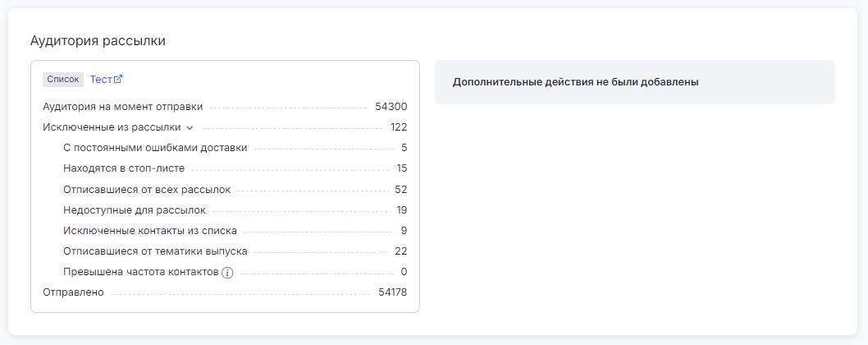This screenshot has width=868, height=345.
Task: Click the sent total 54178
Action: [x=393, y=292]
